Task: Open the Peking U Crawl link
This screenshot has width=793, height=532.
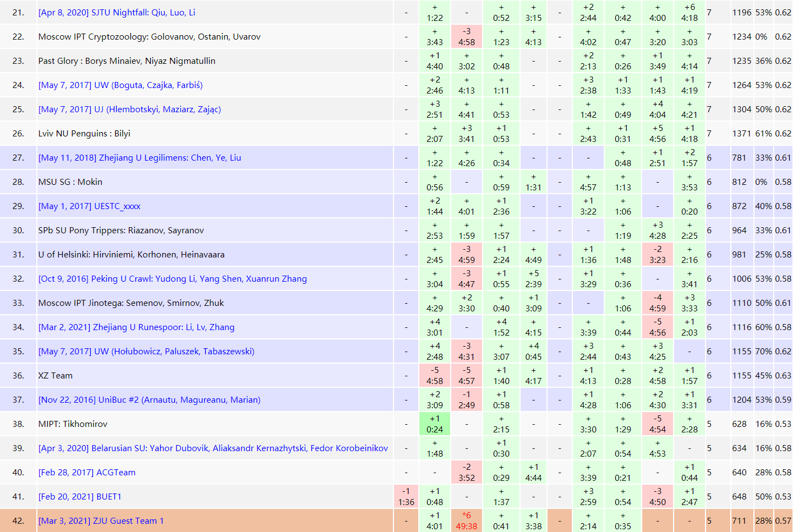Action: pyautogui.click(x=172, y=279)
